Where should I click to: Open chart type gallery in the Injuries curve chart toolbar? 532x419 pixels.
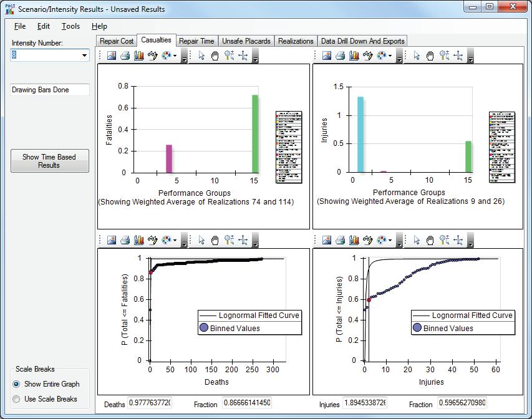click(x=354, y=240)
